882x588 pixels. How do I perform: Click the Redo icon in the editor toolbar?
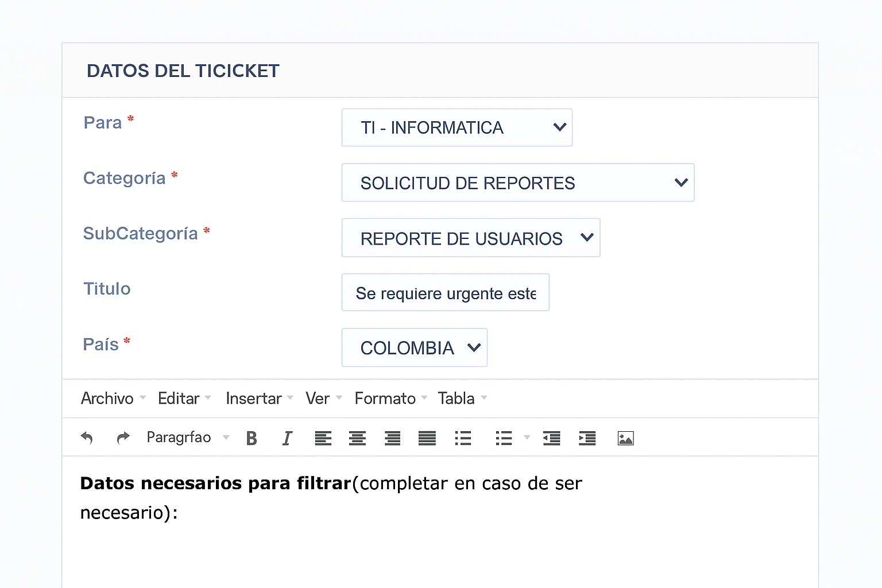click(x=123, y=438)
